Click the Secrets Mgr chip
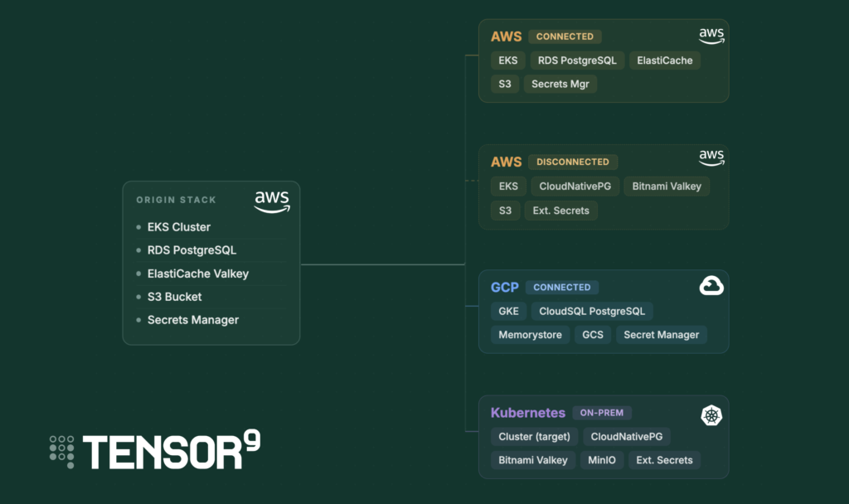The height and width of the screenshot is (504, 849). click(x=560, y=84)
